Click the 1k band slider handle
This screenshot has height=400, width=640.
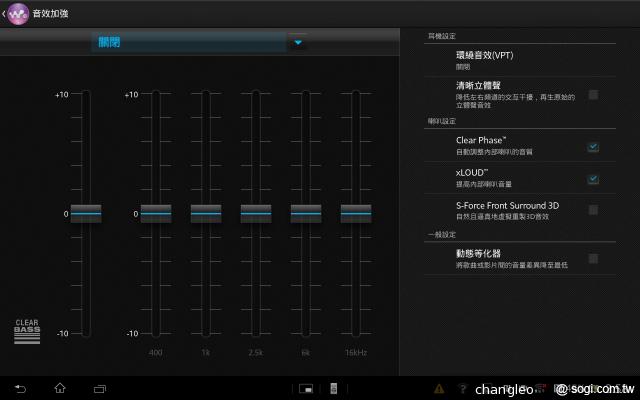pos(206,213)
